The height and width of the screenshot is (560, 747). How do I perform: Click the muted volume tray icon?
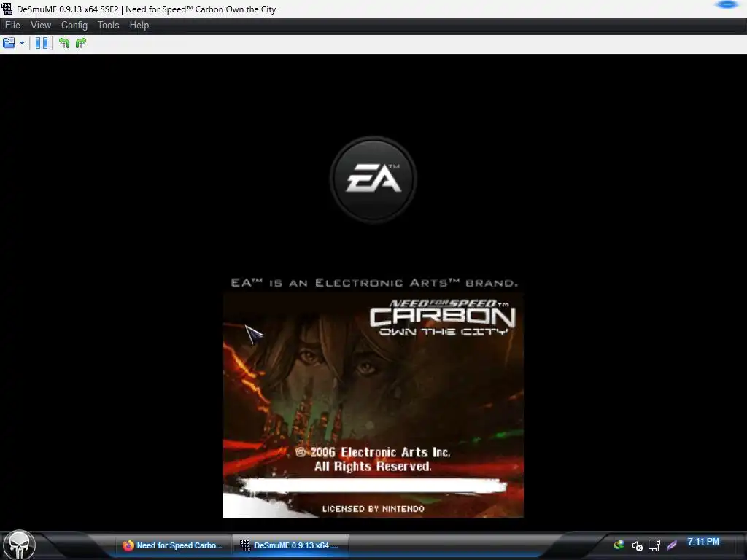[x=637, y=545]
